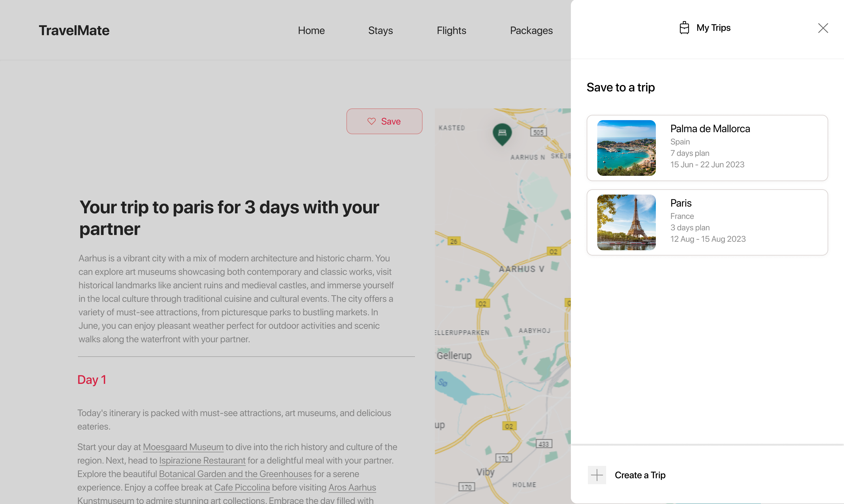Click the suitcase icon beside My Trips

684,28
